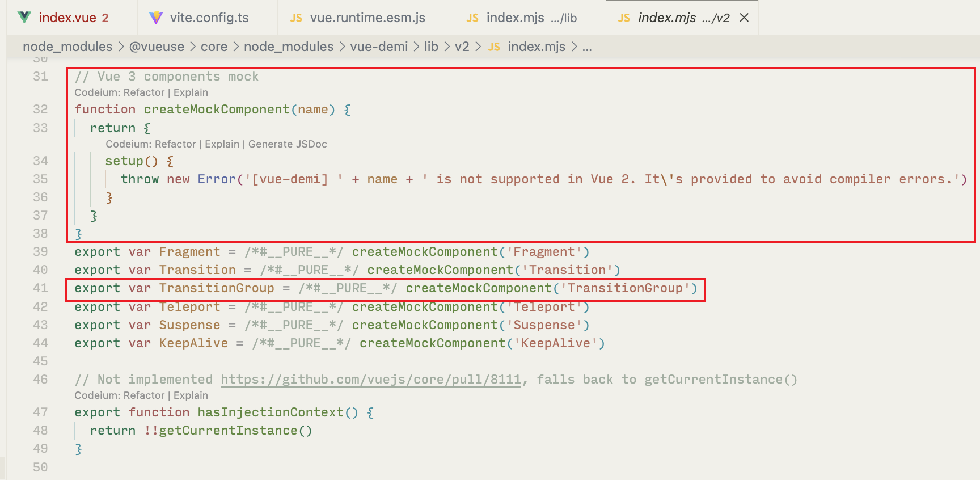Click Vue logo icon on index.vue tab
This screenshot has width=980, height=480.
(24, 18)
